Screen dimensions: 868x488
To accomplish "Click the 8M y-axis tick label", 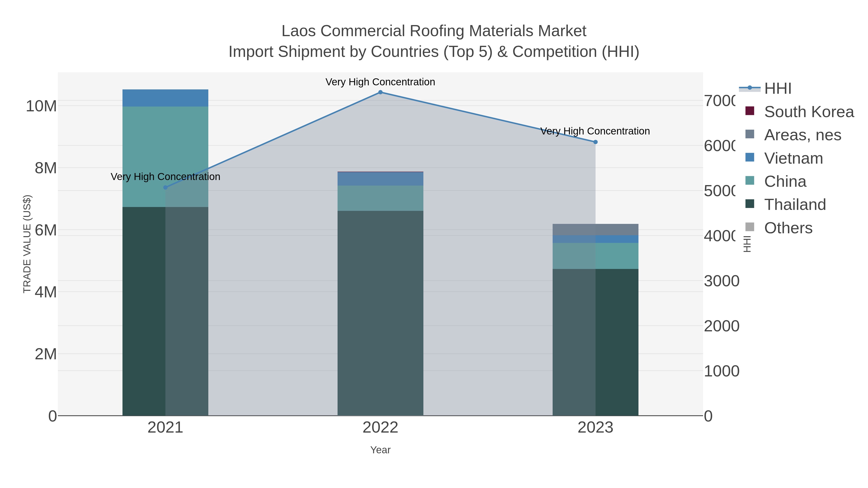I will [x=46, y=168].
